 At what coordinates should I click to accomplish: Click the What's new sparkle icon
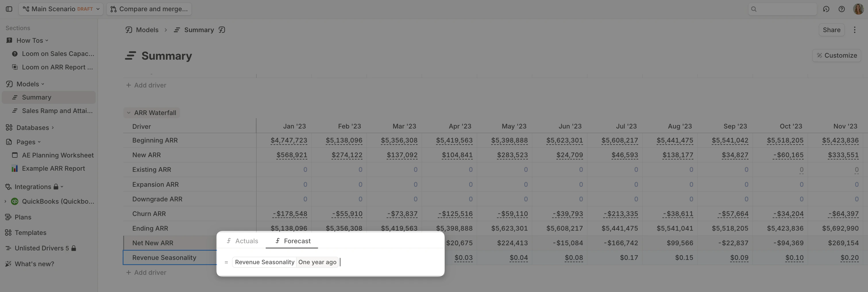pyautogui.click(x=8, y=264)
